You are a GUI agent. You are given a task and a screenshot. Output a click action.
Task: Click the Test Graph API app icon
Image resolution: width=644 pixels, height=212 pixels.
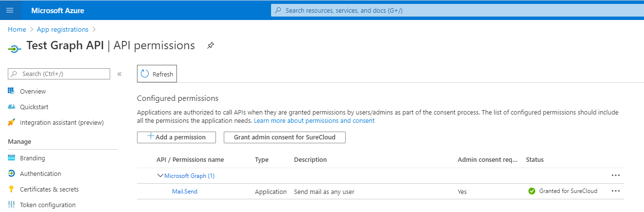pos(15,49)
